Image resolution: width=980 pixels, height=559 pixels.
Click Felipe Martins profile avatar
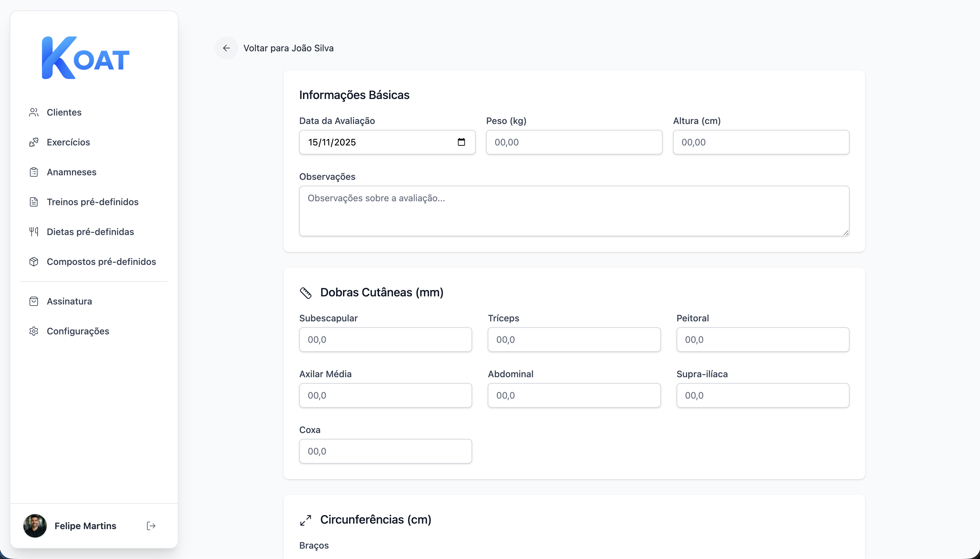tap(35, 526)
